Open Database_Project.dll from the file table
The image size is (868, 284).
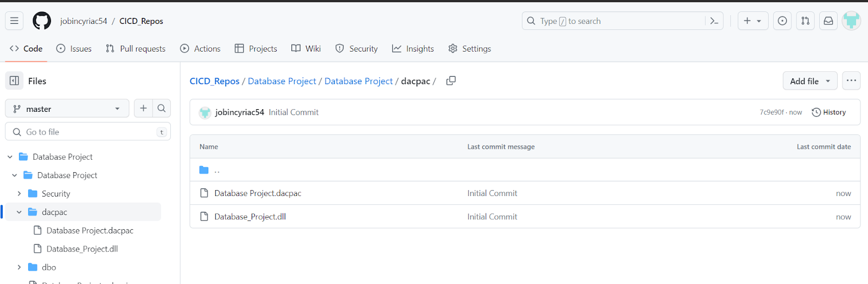pyautogui.click(x=250, y=217)
